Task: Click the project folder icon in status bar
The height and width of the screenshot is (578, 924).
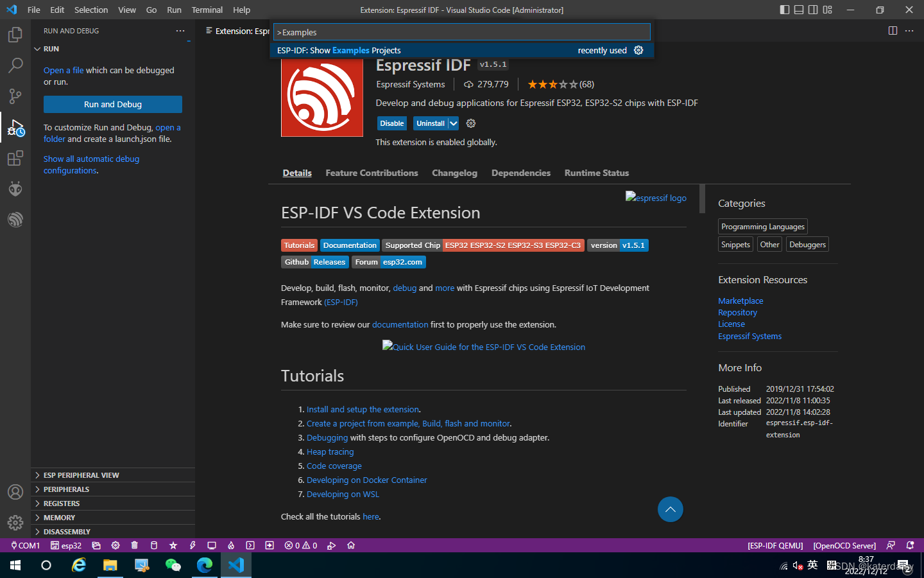Action: (x=96, y=545)
